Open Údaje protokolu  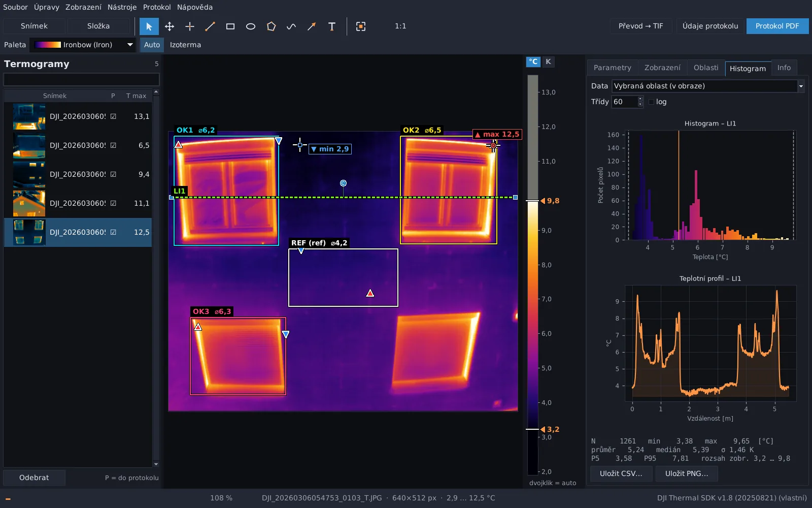click(710, 26)
